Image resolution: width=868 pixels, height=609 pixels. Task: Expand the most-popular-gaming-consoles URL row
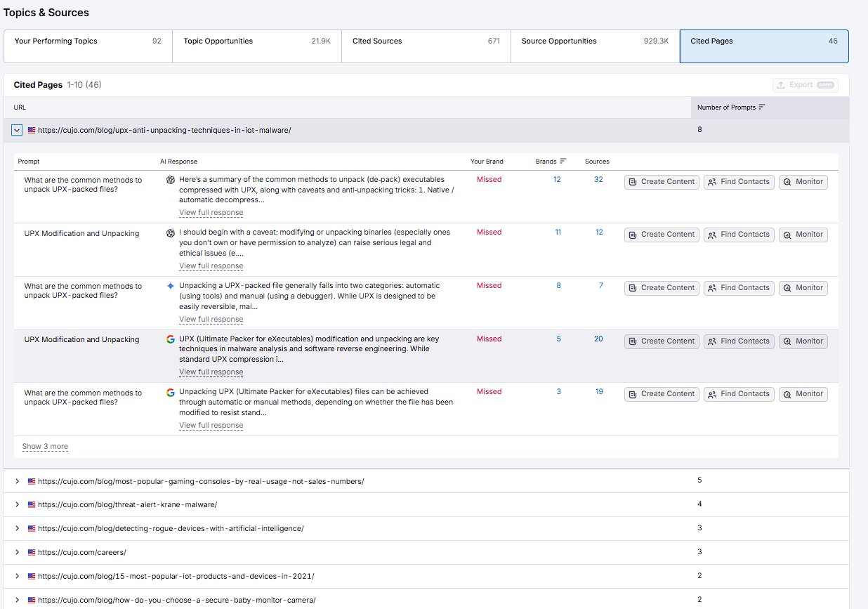point(18,481)
